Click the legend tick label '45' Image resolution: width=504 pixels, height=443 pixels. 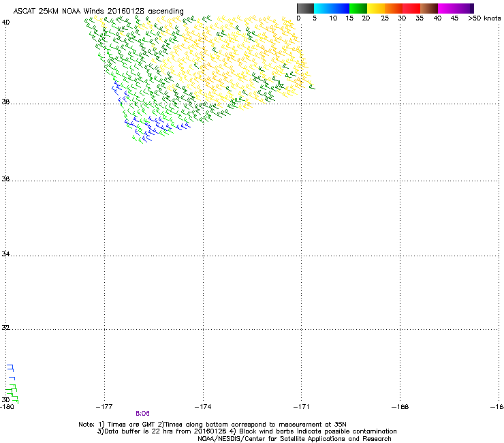click(x=454, y=18)
